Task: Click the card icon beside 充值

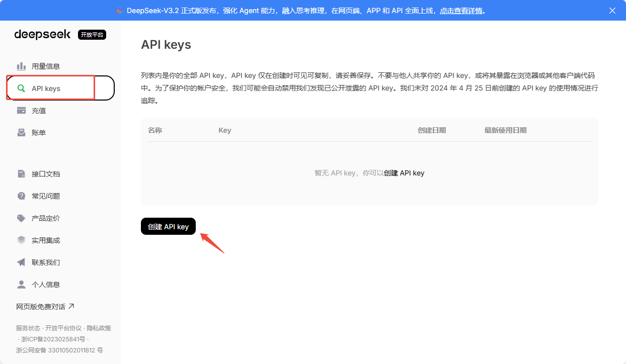Action: (21, 111)
